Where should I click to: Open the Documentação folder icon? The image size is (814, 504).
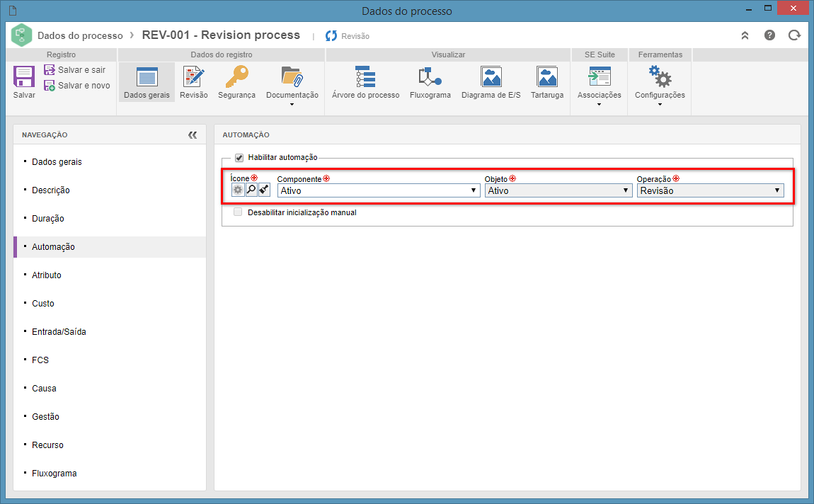point(292,76)
